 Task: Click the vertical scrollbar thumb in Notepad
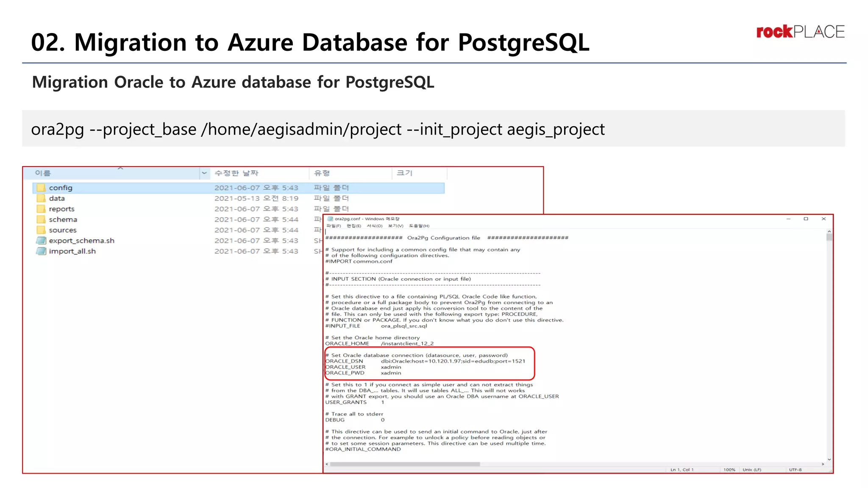829,237
